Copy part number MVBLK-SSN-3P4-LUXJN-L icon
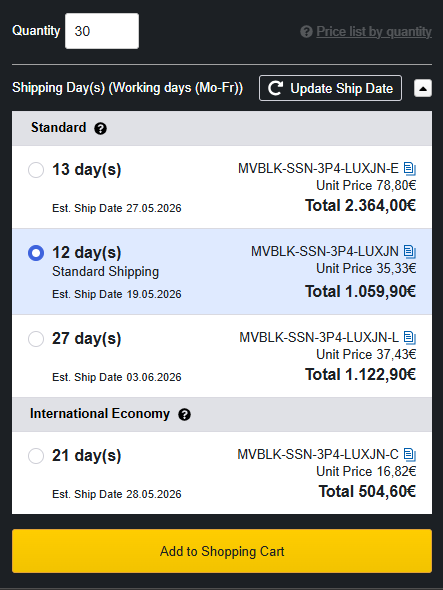This screenshot has height=590, width=443. click(410, 338)
